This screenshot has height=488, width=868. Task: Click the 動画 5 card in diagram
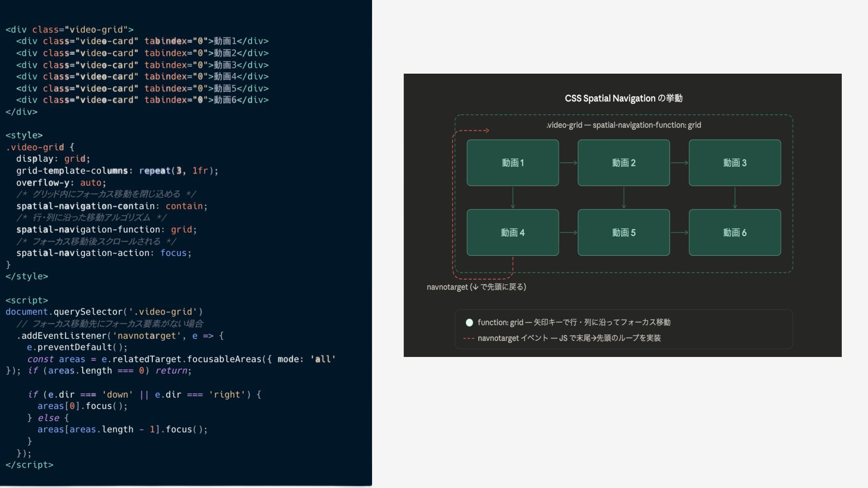click(x=623, y=232)
